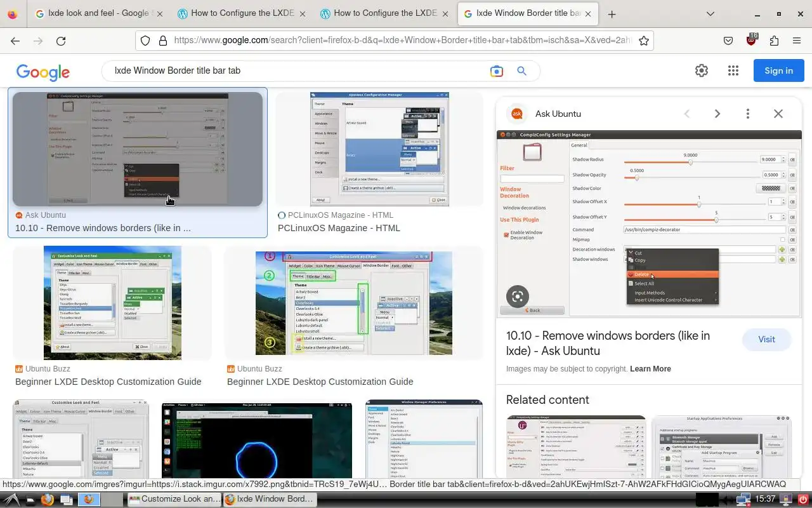The height and width of the screenshot is (508, 812).
Task: Go forward with the forward arrow
Action: (38, 41)
